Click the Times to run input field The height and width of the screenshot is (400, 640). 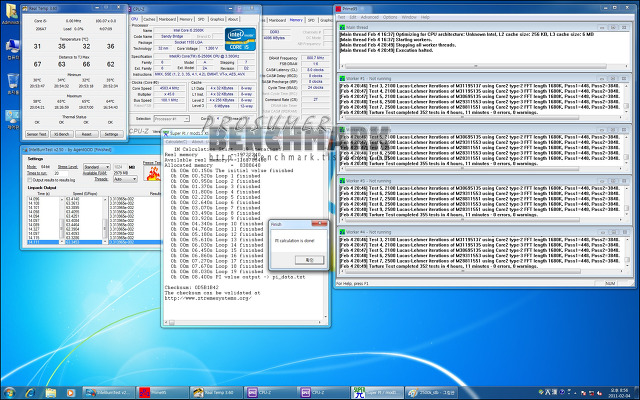coord(60,173)
